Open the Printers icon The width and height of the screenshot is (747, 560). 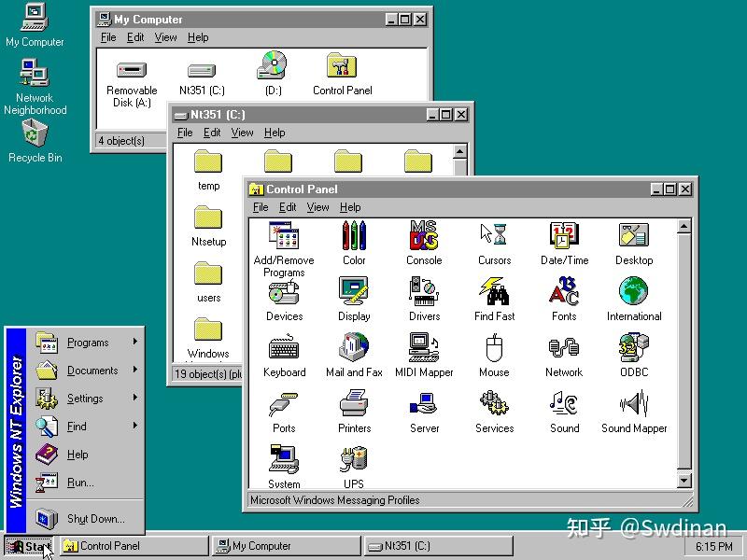(355, 405)
